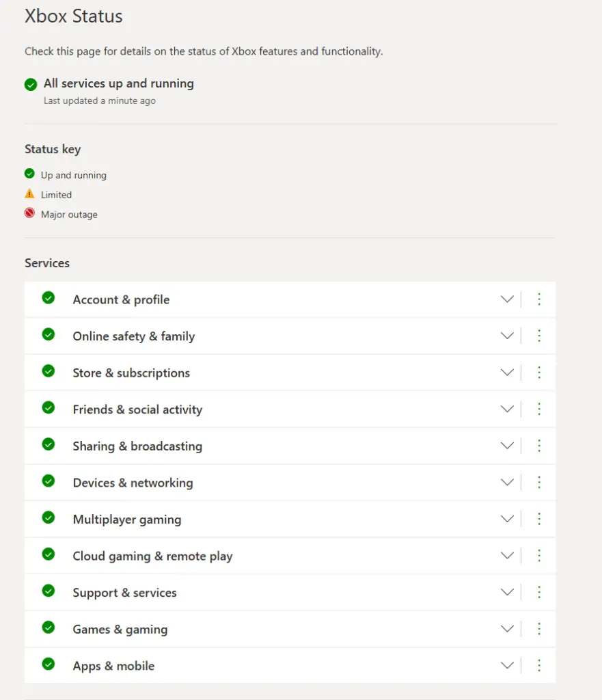Click the green status icon for Cloud gaming
602x700 pixels.
[x=48, y=555]
